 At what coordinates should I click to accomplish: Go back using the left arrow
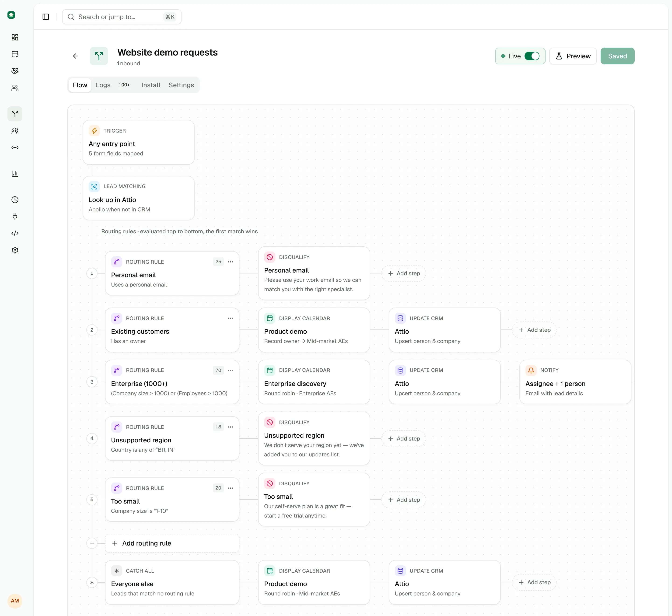(76, 56)
